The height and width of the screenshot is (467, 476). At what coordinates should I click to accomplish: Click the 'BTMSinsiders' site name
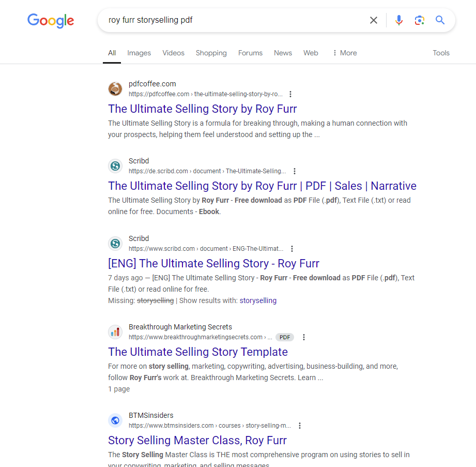151,415
